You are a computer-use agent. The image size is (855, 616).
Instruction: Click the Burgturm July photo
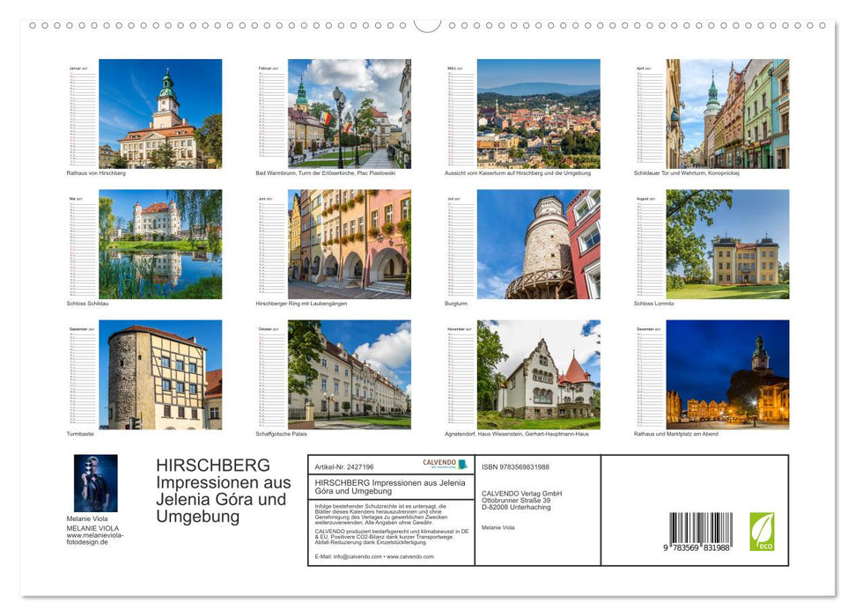tap(539, 245)
